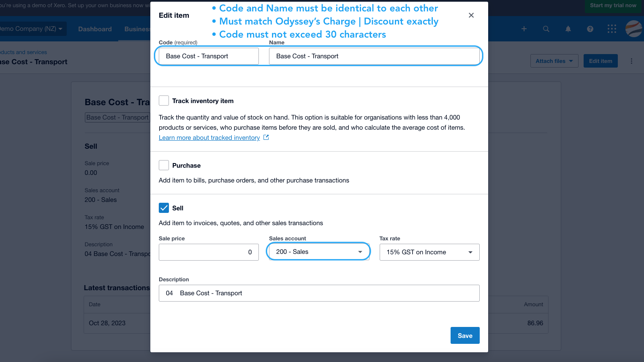Image resolution: width=644 pixels, height=362 pixels.
Task: Click the plus create-new icon
Action: point(524,29)
